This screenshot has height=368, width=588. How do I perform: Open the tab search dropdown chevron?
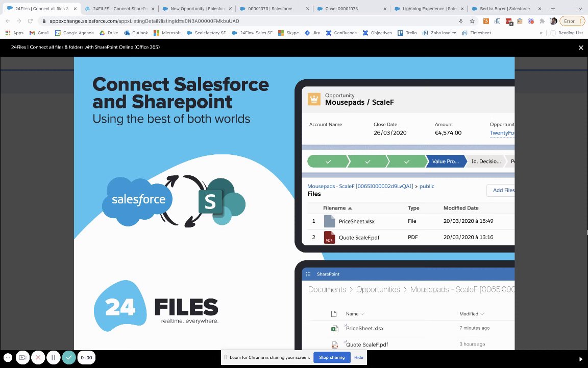click(x=580, y=9)
